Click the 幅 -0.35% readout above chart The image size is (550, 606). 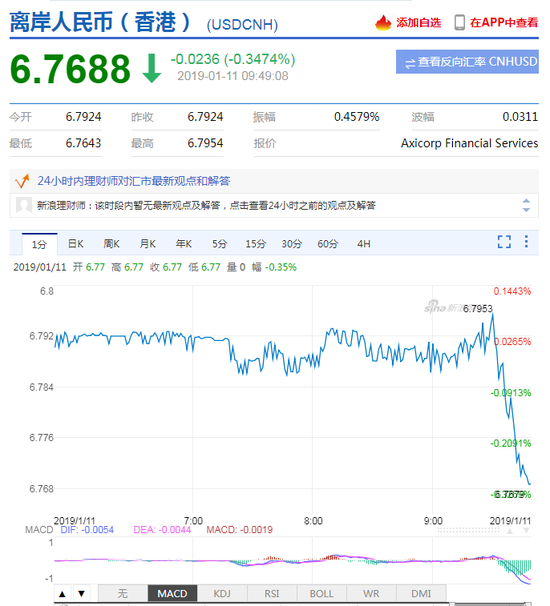[274, 267]
